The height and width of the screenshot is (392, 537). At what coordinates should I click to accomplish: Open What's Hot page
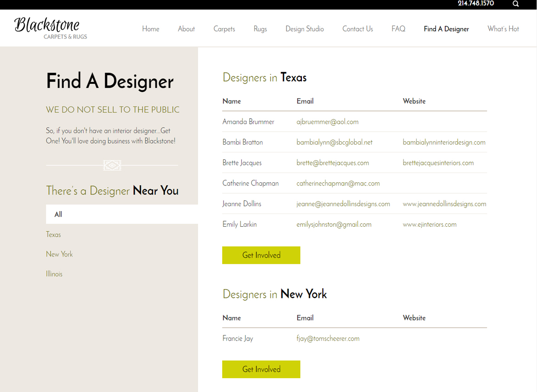(503, 29)
